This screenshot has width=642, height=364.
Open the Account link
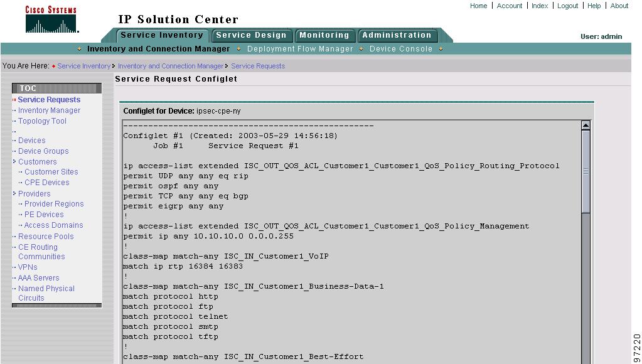tap(510, 6)
